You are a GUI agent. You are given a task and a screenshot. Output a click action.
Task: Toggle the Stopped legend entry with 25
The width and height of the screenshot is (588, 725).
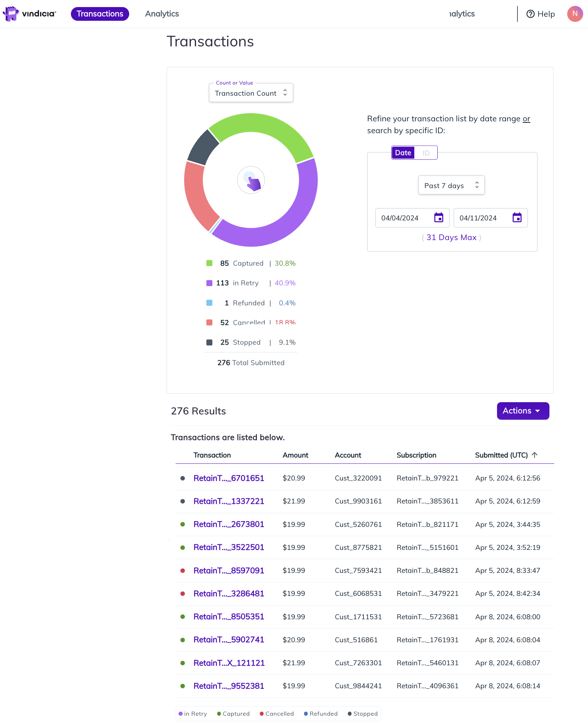pos(251,342)
